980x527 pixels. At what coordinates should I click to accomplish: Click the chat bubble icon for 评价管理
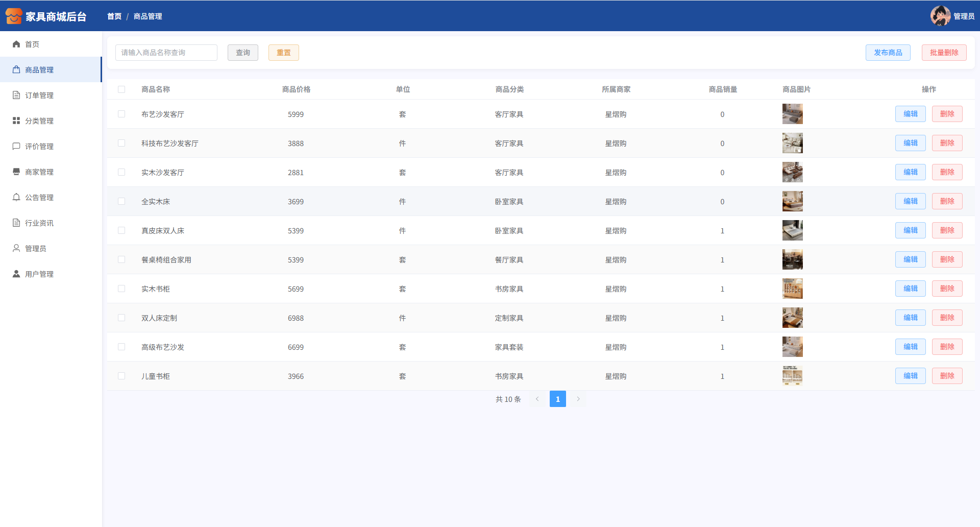click(x=16, y=147)
